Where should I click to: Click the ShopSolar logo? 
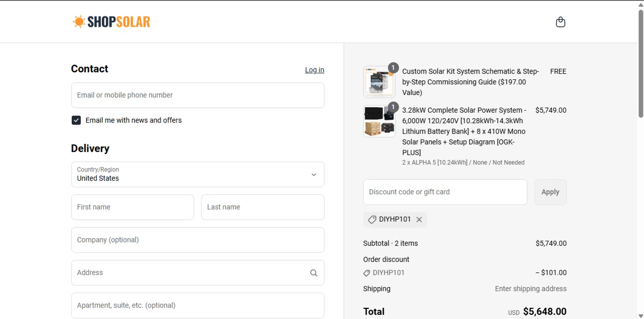click(x=112, y=21)
